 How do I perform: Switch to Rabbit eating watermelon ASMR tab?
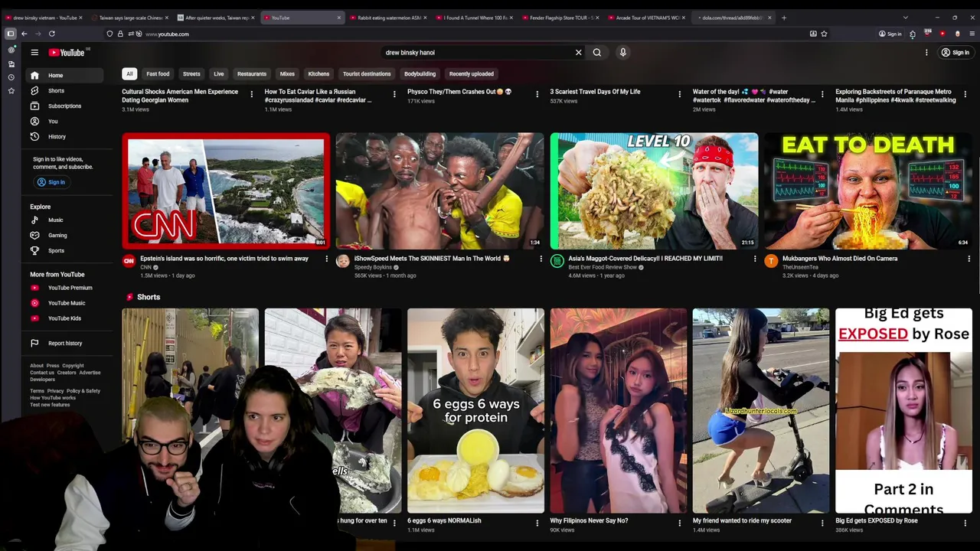[x=387, y=18]
